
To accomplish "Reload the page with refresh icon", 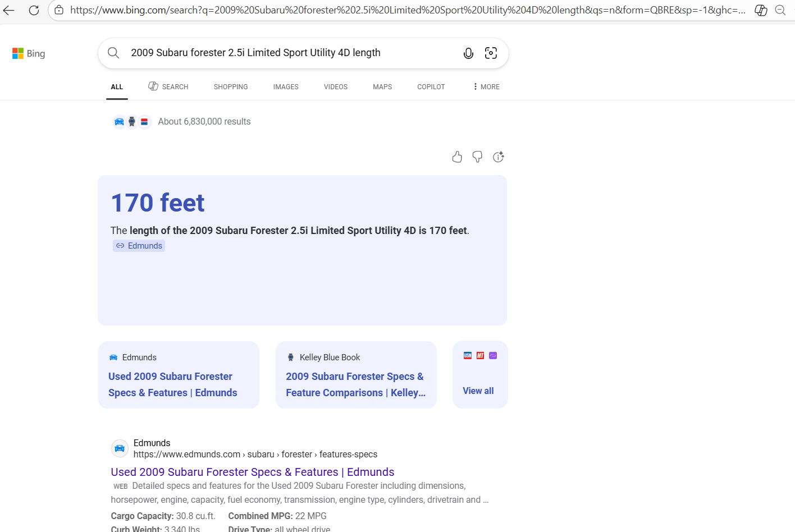I will pos(34,10).
